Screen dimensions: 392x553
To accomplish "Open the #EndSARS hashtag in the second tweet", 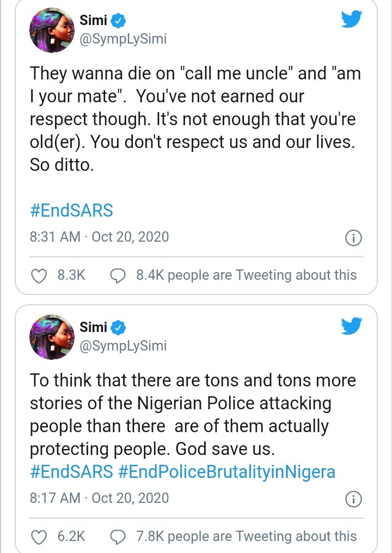I will [x=71, y=471].
